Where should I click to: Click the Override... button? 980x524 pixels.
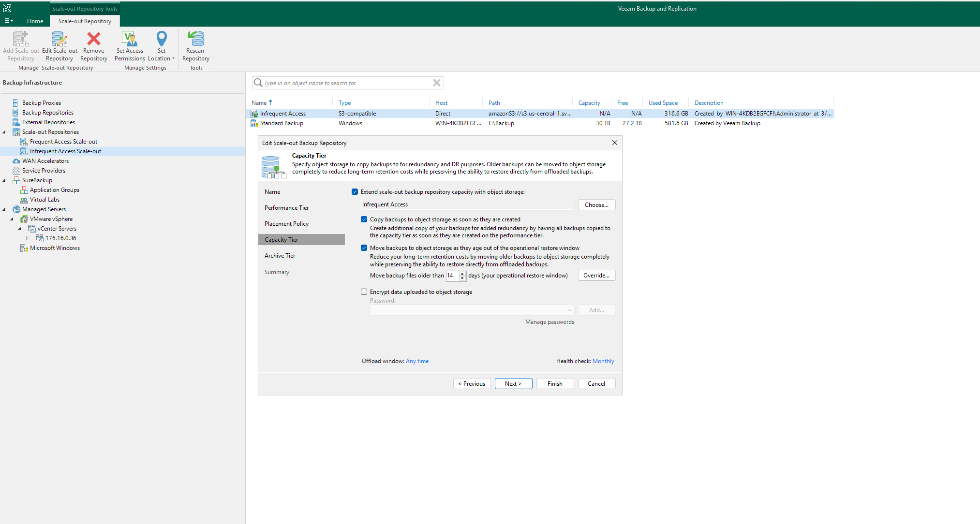[x=596, y=276]
